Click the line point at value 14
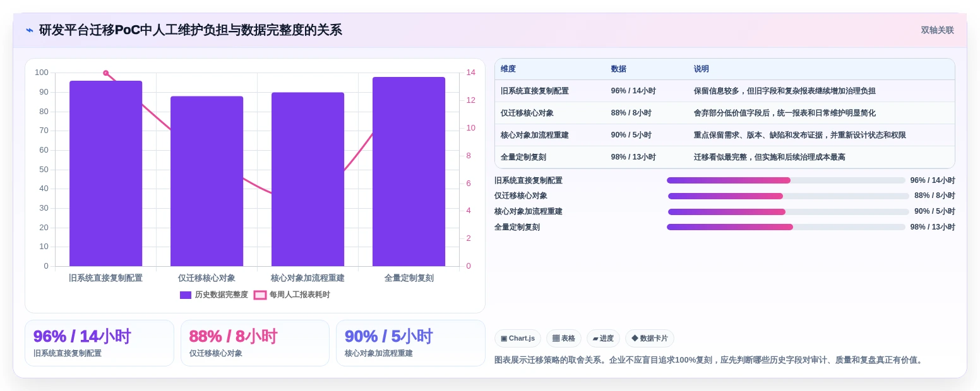 [106, 73]
